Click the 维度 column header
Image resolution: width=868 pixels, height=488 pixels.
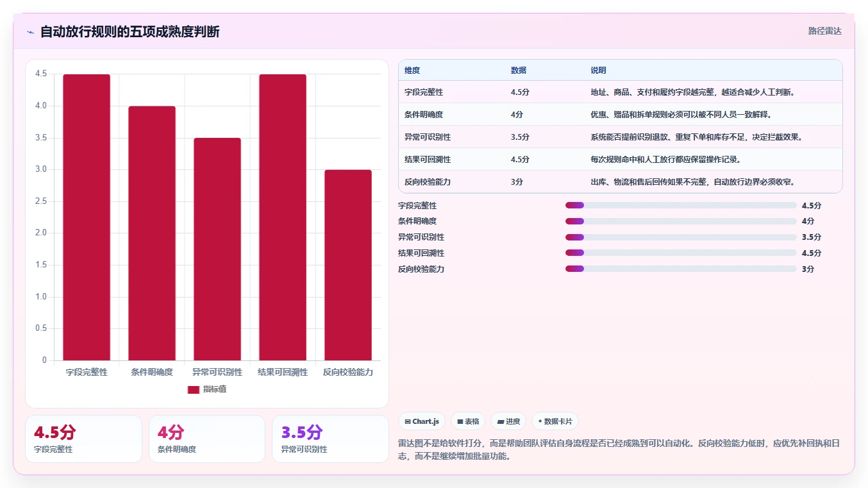(412, 71)
